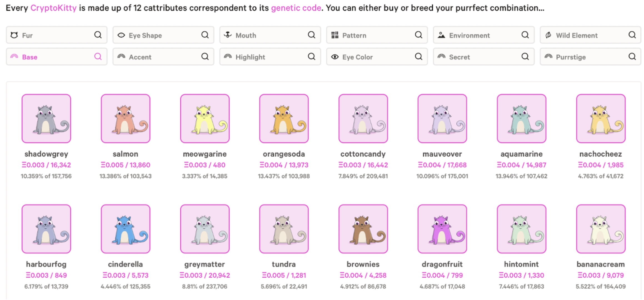Pick the dragonfruit kitty thumbnail

[x=442, y=229]
